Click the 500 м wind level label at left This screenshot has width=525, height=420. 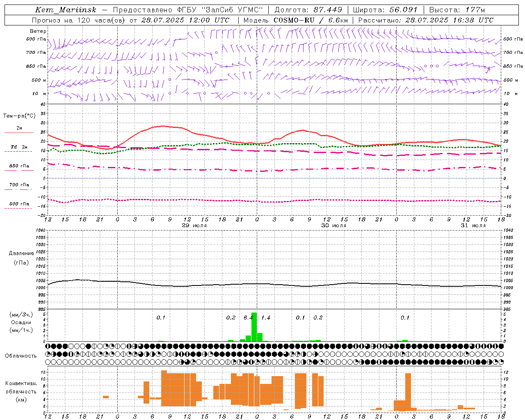[39, 80]
